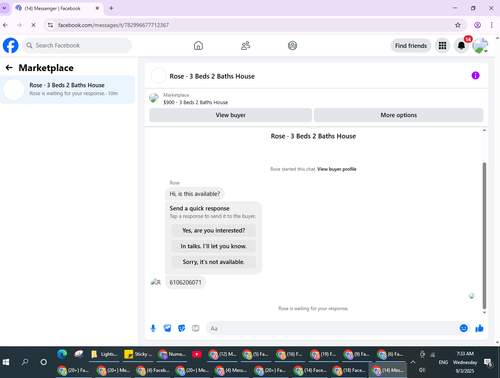Attach a photo using the image icon
This screenshot has height=378, width=500.
167,328
